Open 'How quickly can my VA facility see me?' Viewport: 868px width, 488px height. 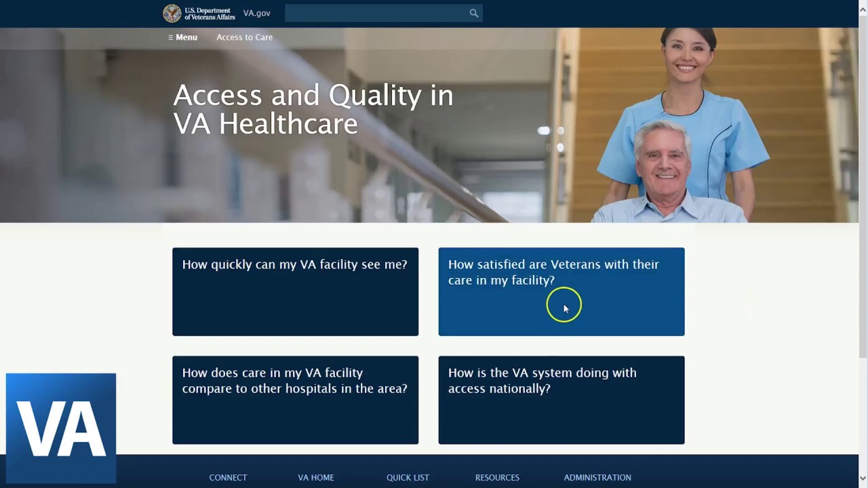295,291
